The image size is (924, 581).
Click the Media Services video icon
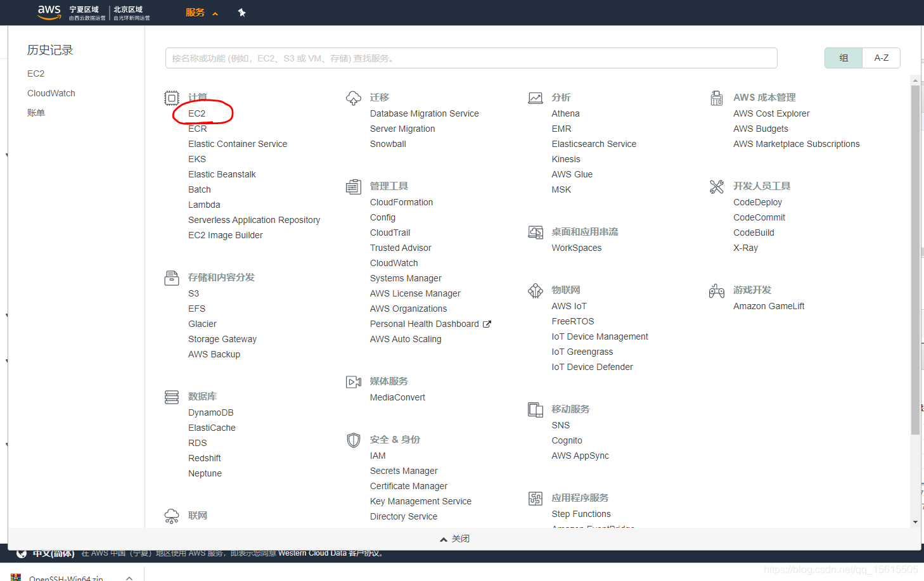pyautogui.click(x=354, y=382)
